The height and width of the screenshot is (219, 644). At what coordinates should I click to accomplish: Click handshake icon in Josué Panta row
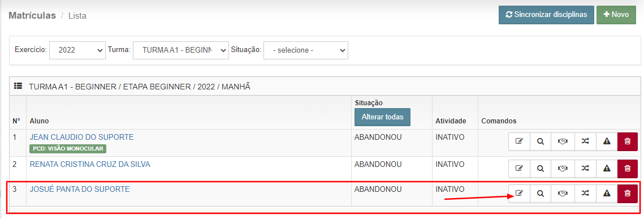coord(563,194)
